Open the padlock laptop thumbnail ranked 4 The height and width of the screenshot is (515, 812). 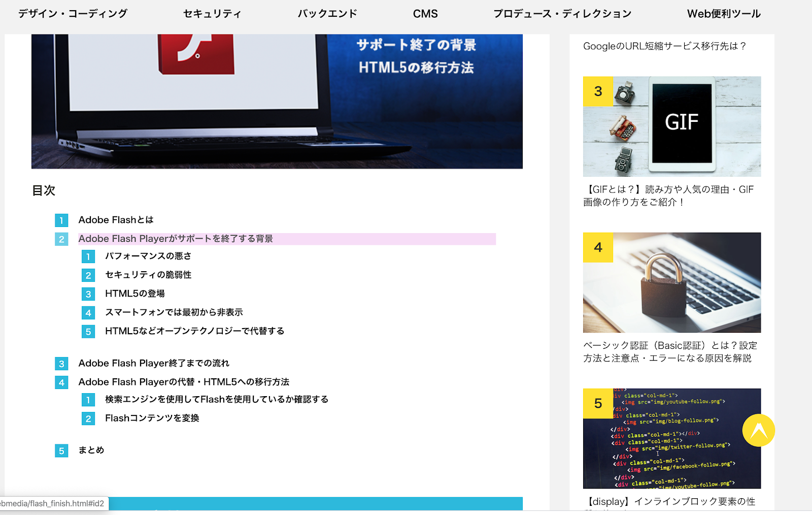coord(672,282)
